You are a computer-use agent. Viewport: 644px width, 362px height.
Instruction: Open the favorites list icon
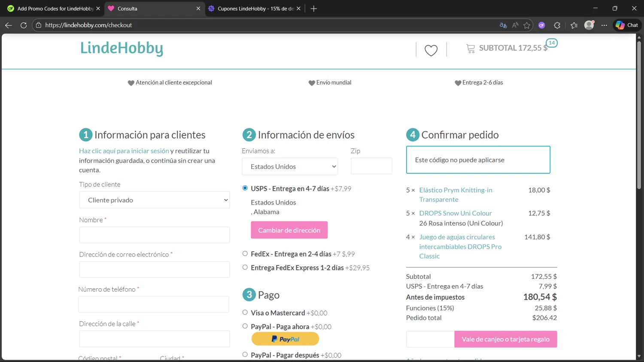point(574,25)
